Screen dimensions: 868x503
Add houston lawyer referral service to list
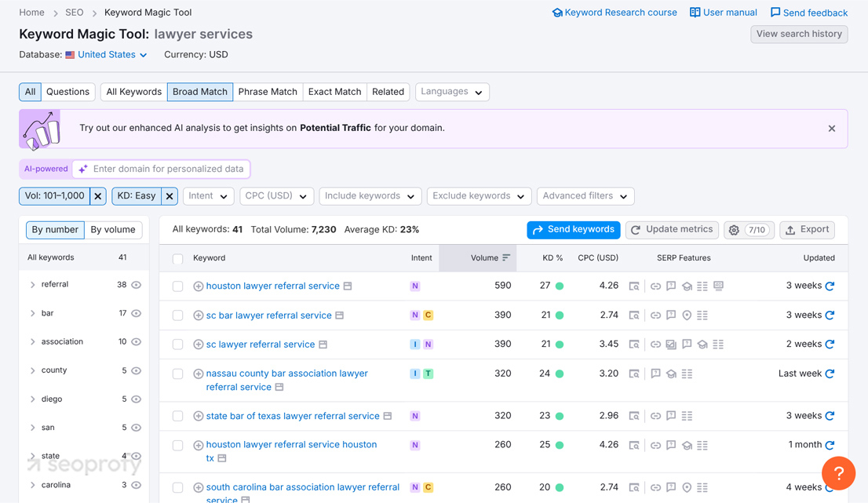[x=199, y=286]
